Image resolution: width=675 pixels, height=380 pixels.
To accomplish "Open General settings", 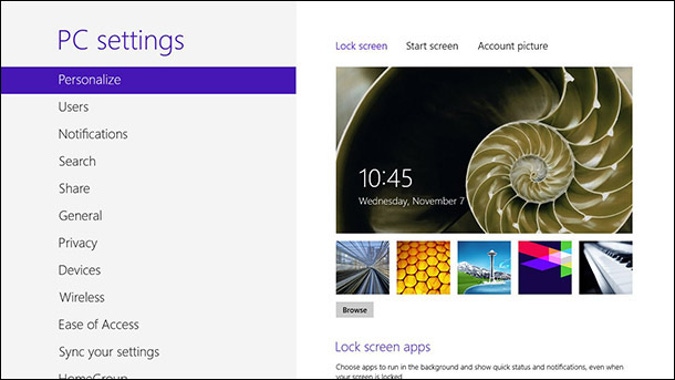I will click(x=81, y=215).
